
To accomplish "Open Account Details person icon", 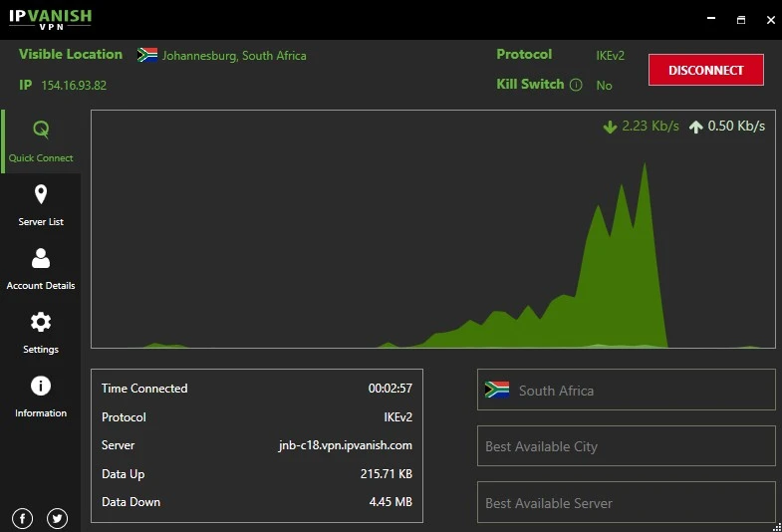I will click(41, 258).
